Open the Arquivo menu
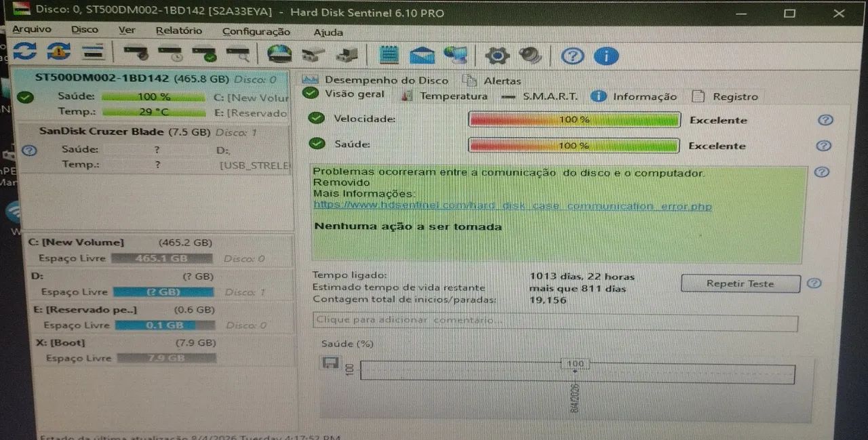This screenshot has height=440, width=868. click(x=32, y=30)
